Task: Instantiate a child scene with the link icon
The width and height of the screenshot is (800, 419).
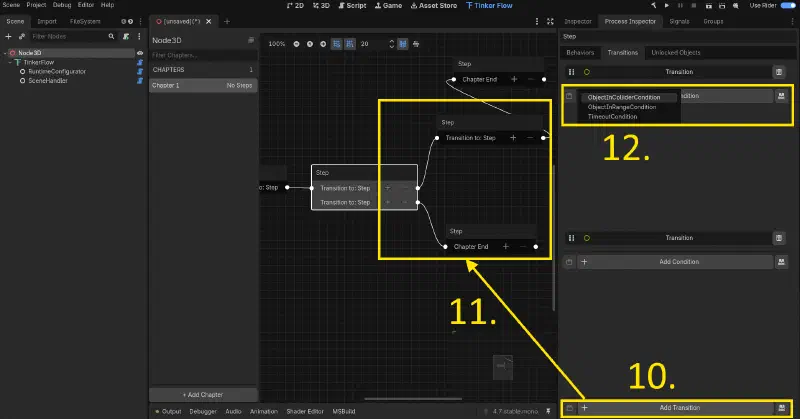Action: point(21,36)
